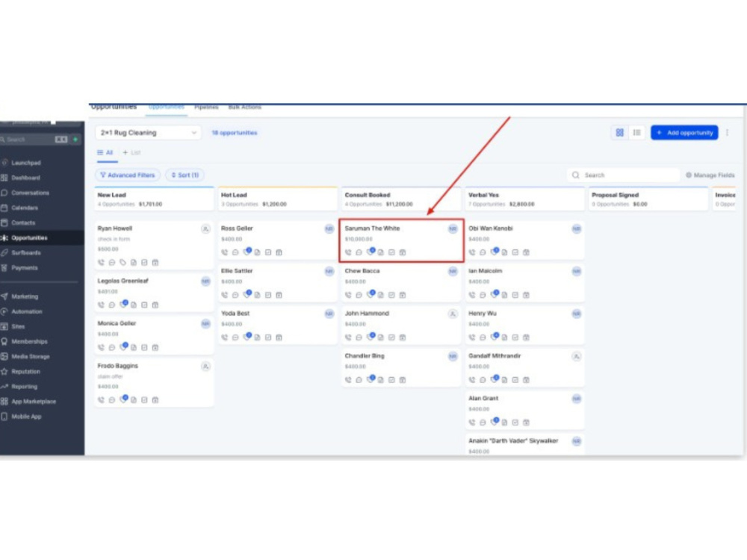Image resolution: width=747 pixels, height=560 pixels.
Task: Switch to the Bulk Actions tab
Action: point(244,107)
